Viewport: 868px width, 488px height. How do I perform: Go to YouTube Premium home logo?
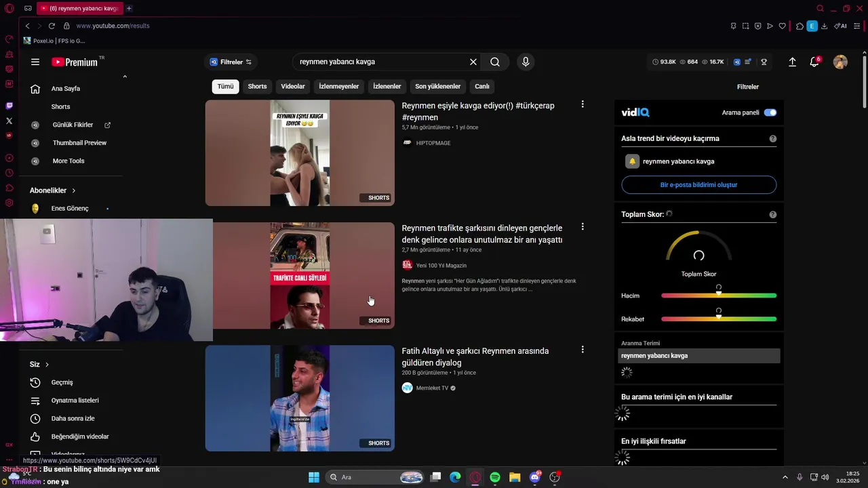tap(75, 62)
